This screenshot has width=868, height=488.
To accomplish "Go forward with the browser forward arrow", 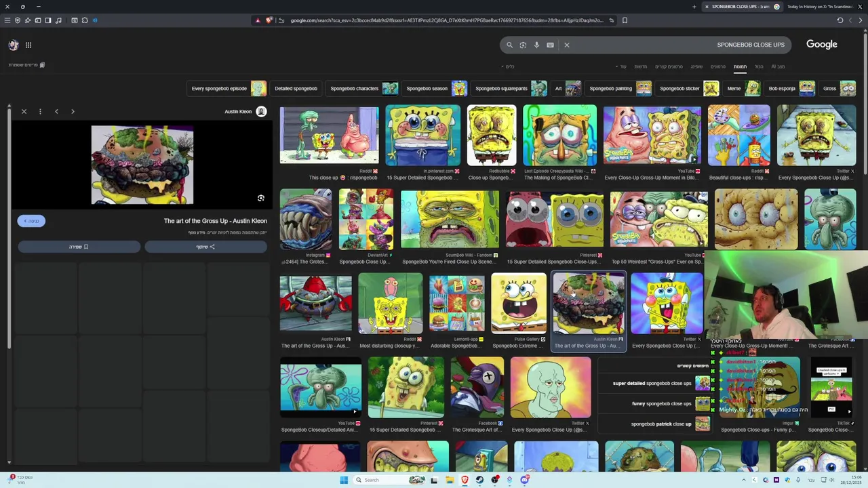I will click(852, 20).
